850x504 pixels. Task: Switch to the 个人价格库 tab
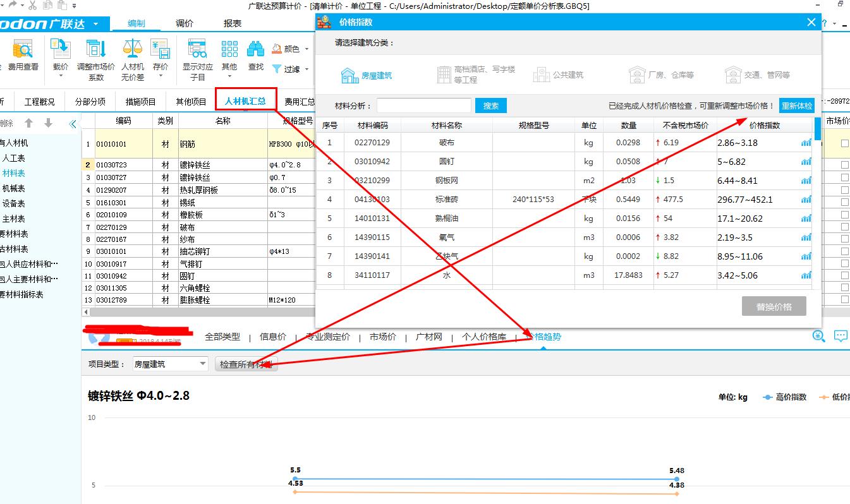[x=484, y=337]
